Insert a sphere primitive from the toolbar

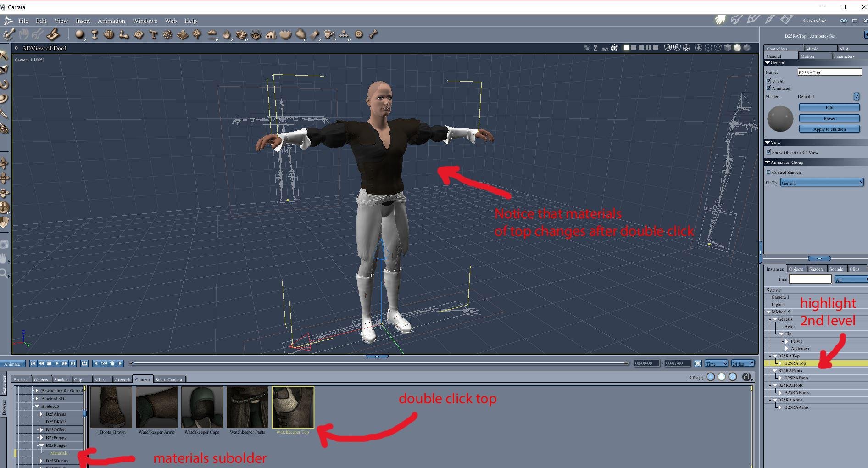point(80,34)
